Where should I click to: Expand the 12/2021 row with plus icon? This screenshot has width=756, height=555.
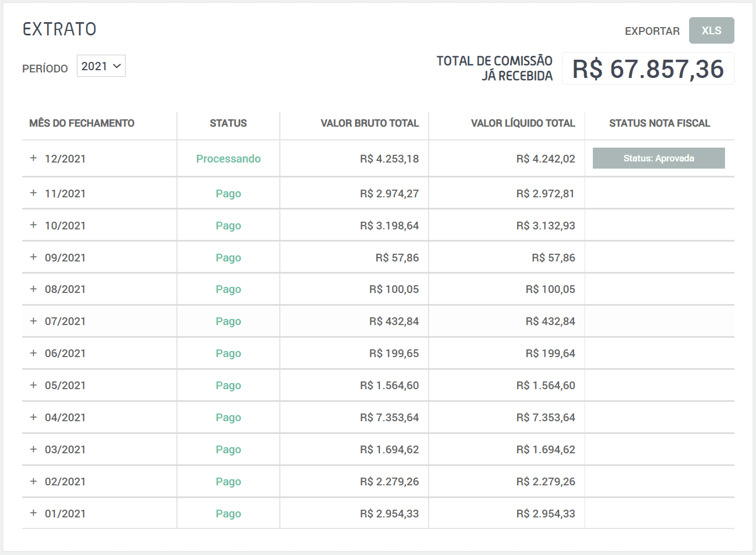coord(33,158)
